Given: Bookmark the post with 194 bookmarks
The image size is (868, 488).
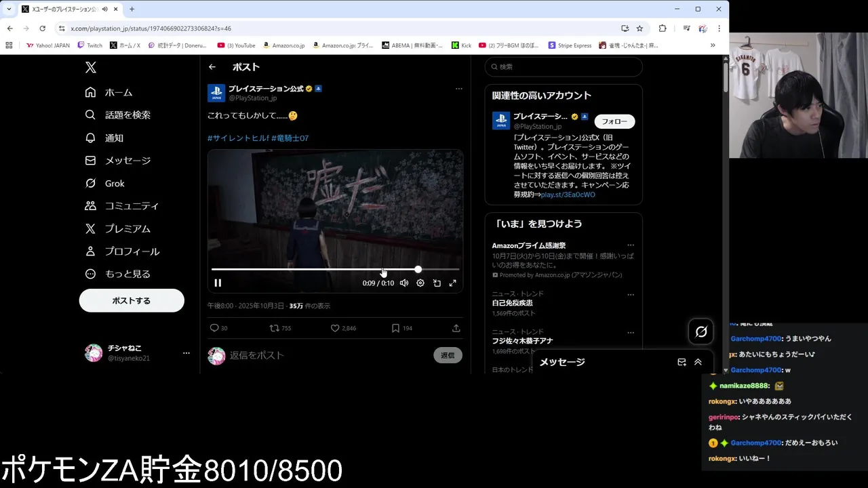Looking at the screenshot, I should point(401,328).
